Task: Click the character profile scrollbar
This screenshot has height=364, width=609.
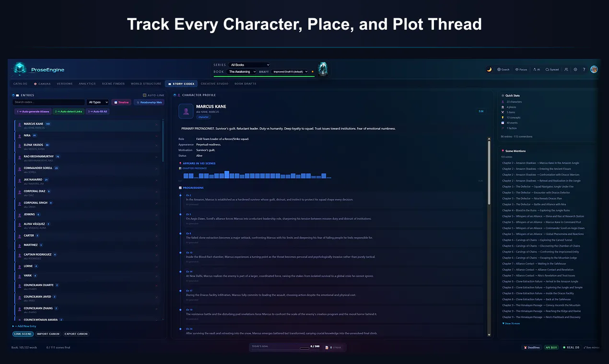Action: [x=489, y=172]
